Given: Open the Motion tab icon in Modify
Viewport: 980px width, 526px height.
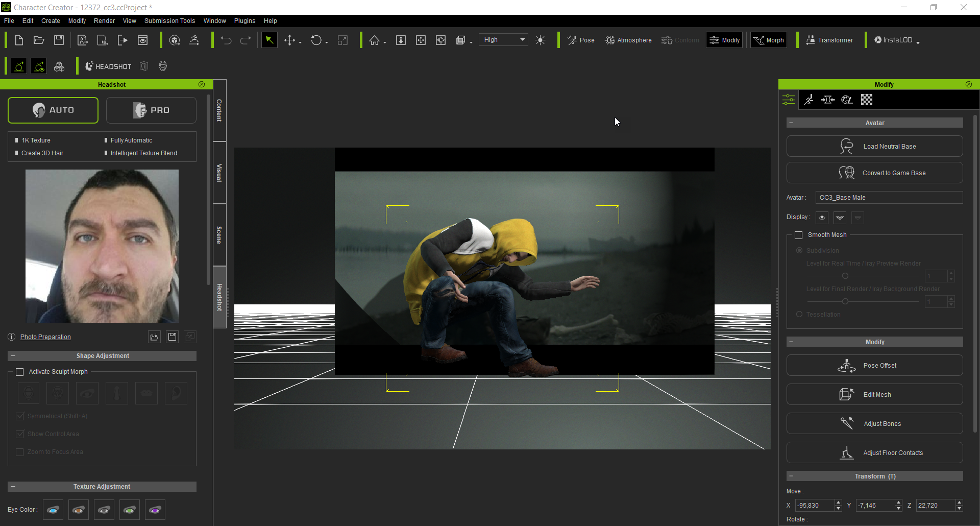Looking at the screenshot, I should pyautogui.click(x=808, y=100).
